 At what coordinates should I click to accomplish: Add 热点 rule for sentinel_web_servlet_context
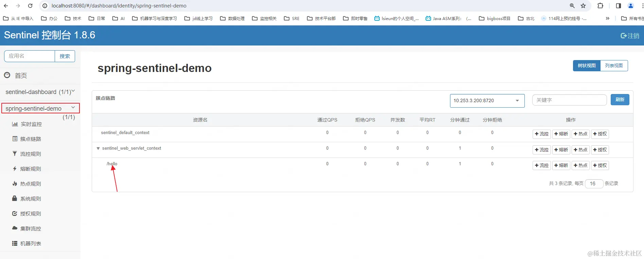pyautogui.click(x=580, y=150)
